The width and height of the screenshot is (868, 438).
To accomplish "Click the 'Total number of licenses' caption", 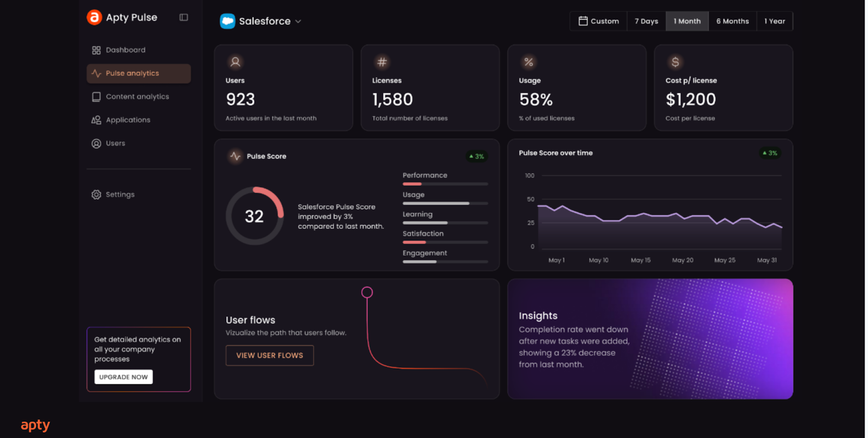I will [x=410, y=118].
